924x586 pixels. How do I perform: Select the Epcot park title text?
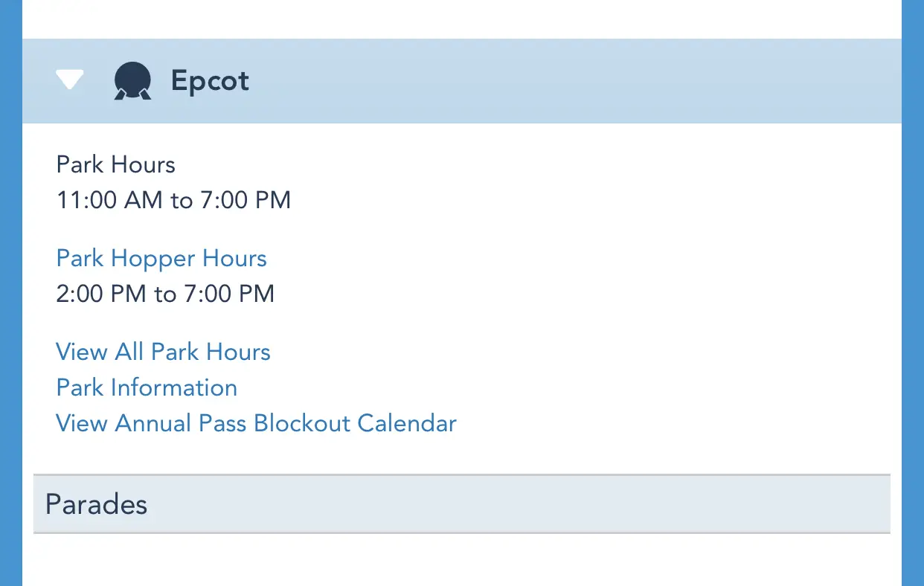pyautogui.click(x=210, y=80)
